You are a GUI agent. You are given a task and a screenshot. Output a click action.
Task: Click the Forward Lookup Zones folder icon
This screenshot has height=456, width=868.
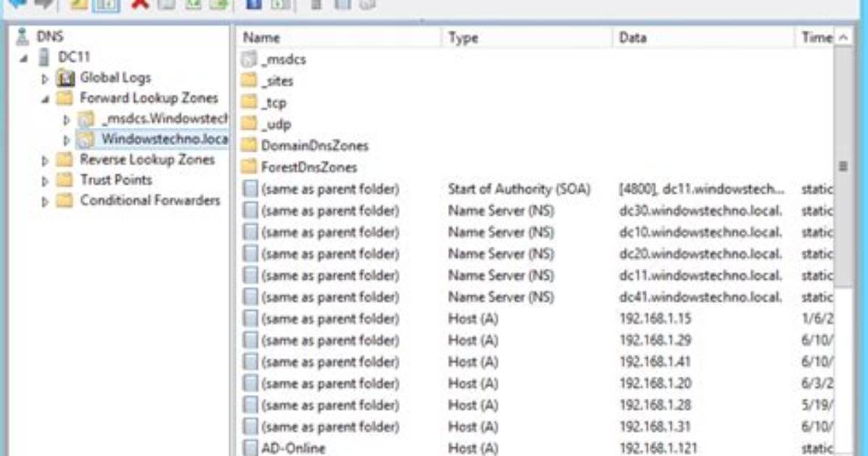[65, 99]
